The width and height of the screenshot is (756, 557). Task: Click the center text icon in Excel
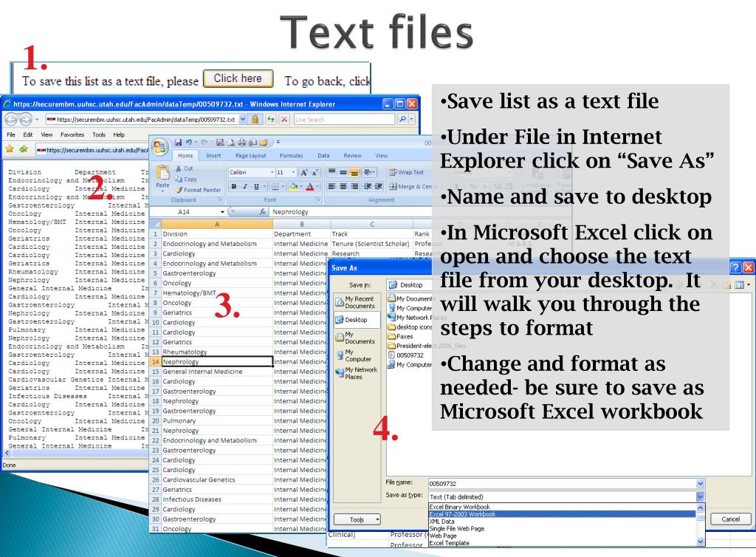click(x=343, y=186)
